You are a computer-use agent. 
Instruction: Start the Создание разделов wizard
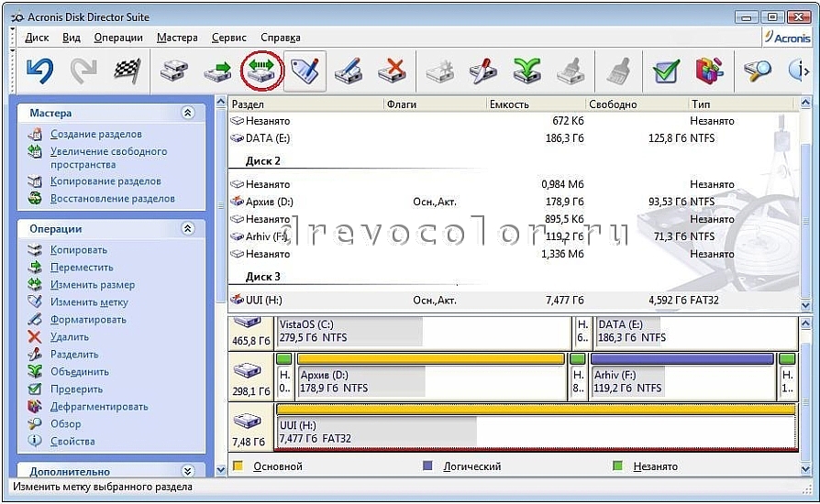[x=95, y=134]
